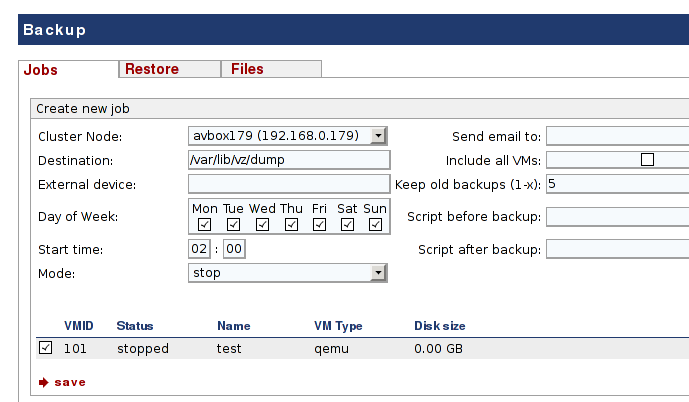Click the Script before backup field
689x402 pixels.
click(x=617, y=217)
